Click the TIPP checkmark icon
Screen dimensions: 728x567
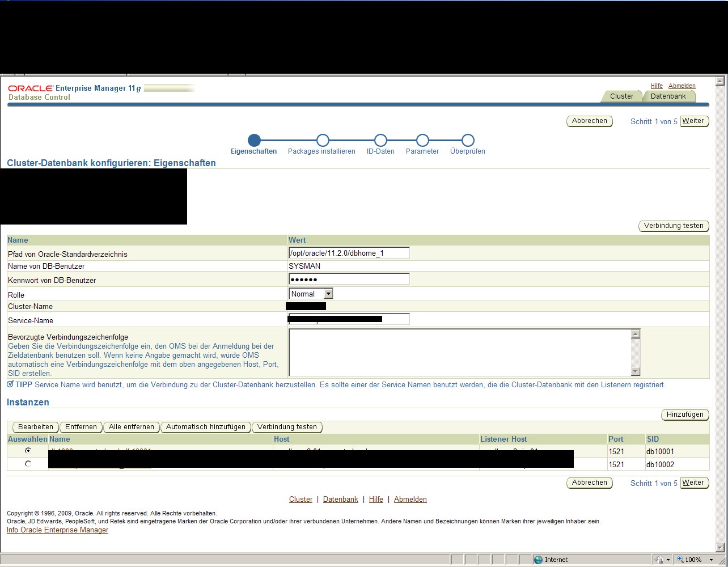coord(10,384)
